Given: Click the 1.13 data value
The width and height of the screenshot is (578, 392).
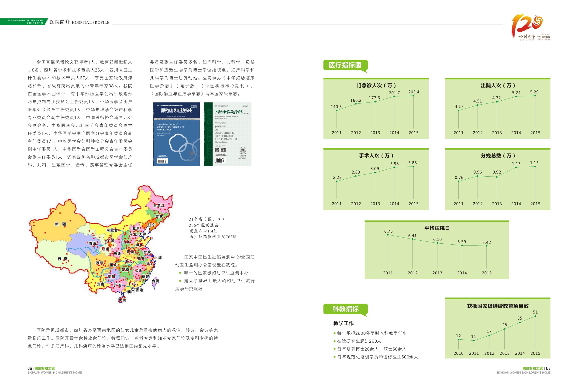Looking at the screenshot, I should click(516, 164).
